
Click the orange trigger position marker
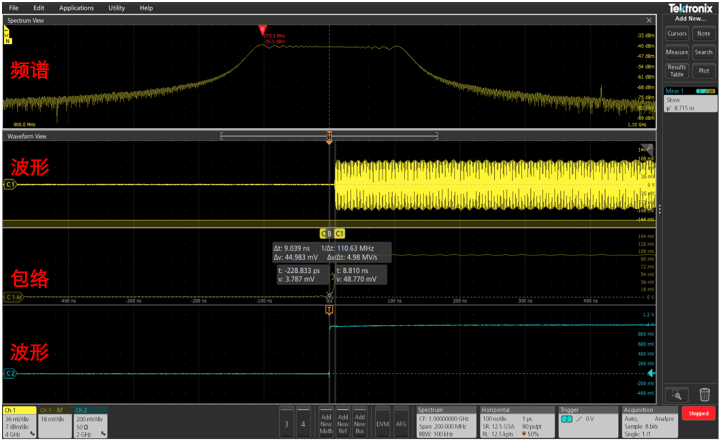(x=329, y=139)
